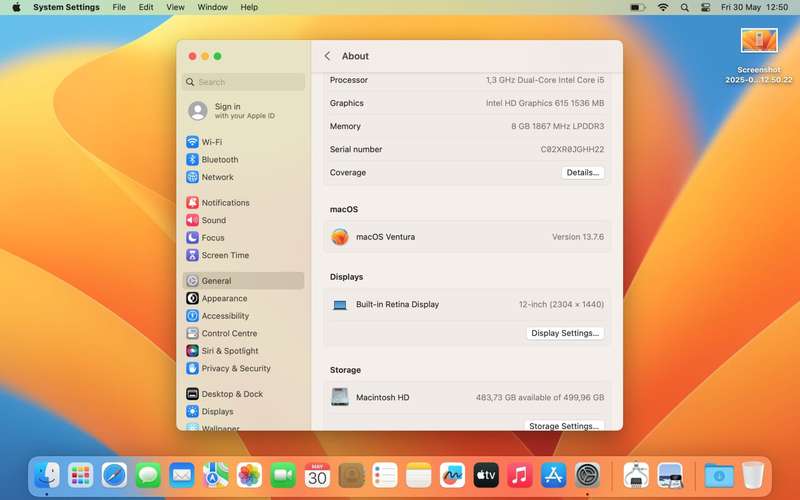Screen dimensions: 800x500
Task: Click System Settings icon in Dock
Action: tap(587, 476)
